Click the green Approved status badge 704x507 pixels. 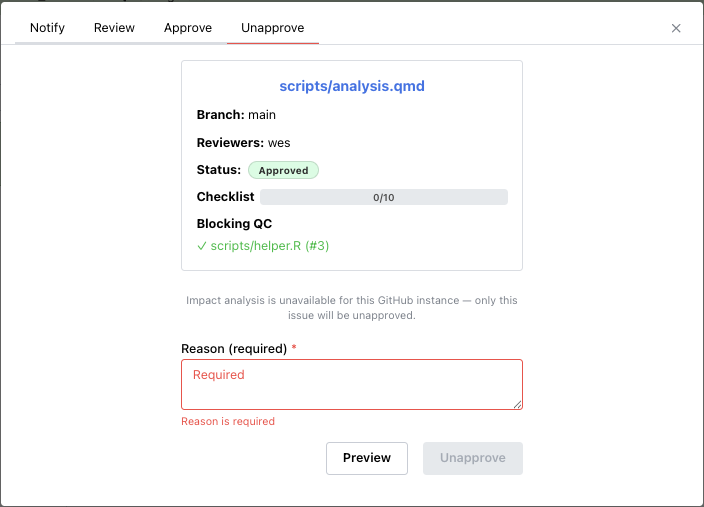pos(283,170)
